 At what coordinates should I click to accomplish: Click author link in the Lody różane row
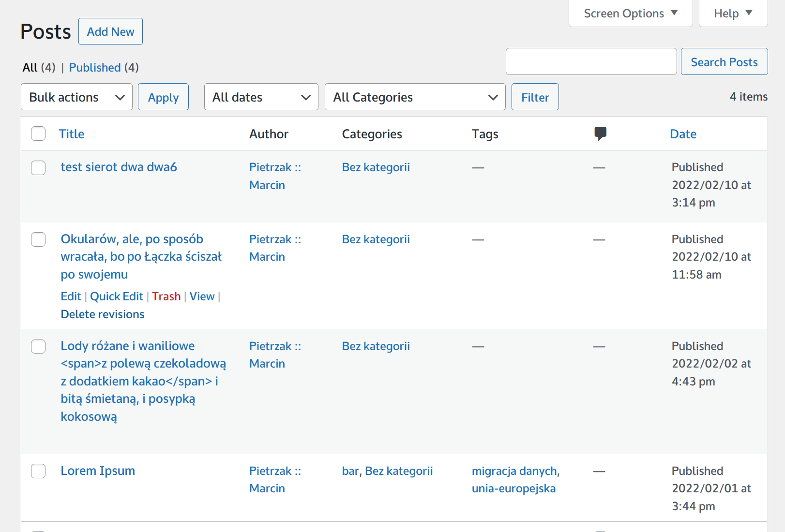coord(275,355)
